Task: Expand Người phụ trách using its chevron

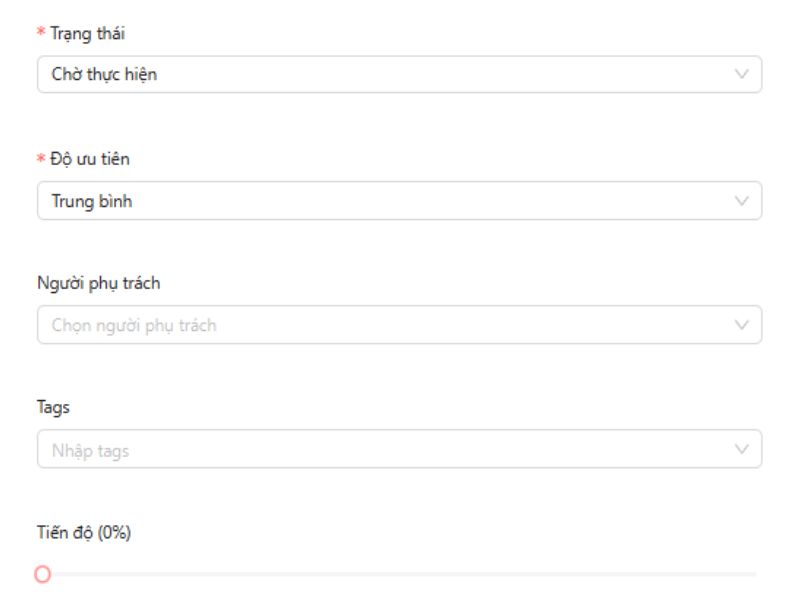Action: point(741,325)
